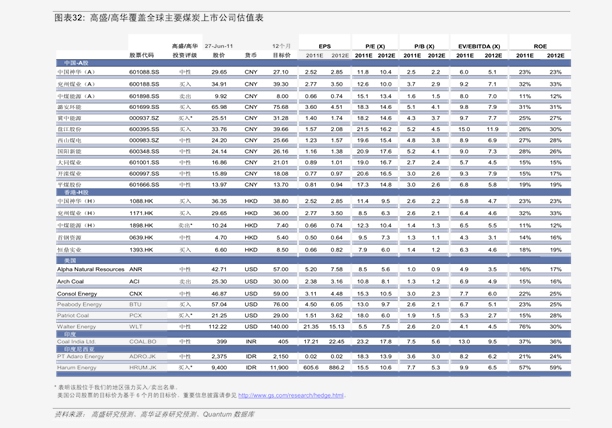Viewport: 612px width, 428px height.
Task: Click the EV/EBITDA (X) column header
Action: (479, 46)
